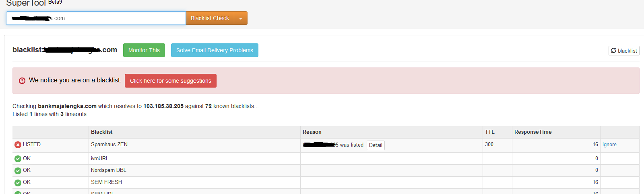
Task: Open Detail for Spamhaus ZEN listing
Action: 376,145
